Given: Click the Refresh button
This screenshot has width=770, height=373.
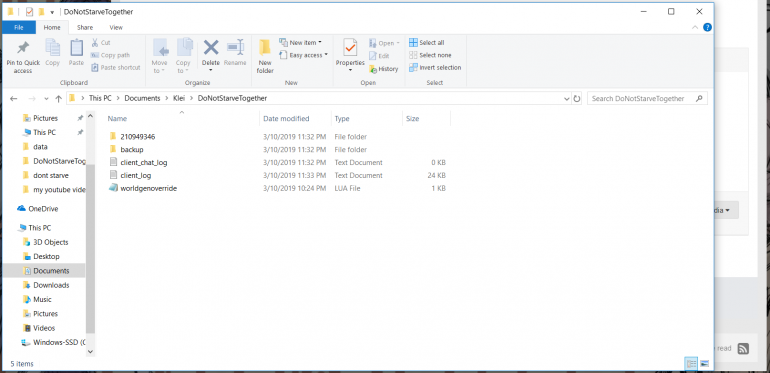Looking at the screenshot, I should click(577, 99).
